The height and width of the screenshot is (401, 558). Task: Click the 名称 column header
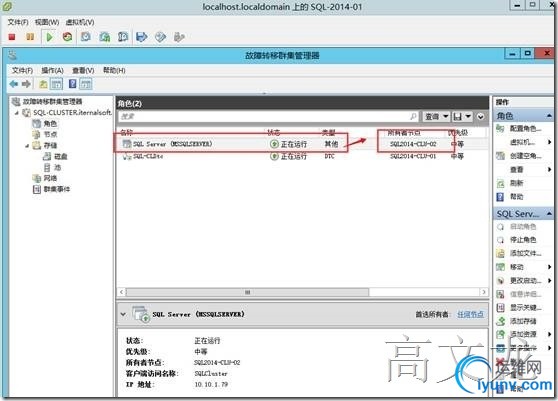click(x=126, y=132)
